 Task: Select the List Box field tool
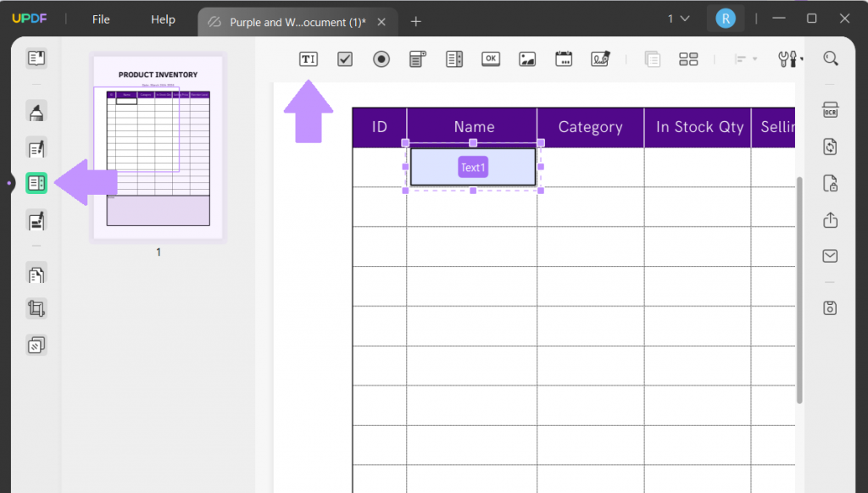(453, 58)
